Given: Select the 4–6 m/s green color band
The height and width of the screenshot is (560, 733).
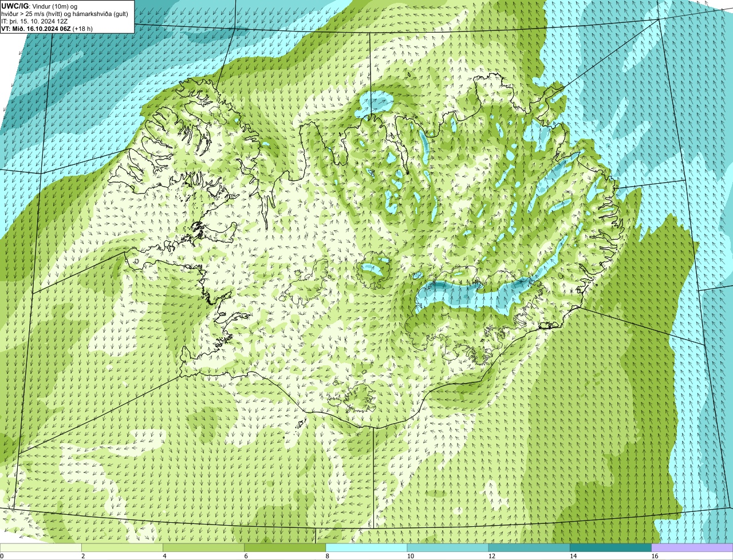Looking at the screenshot, I should 204,547.
